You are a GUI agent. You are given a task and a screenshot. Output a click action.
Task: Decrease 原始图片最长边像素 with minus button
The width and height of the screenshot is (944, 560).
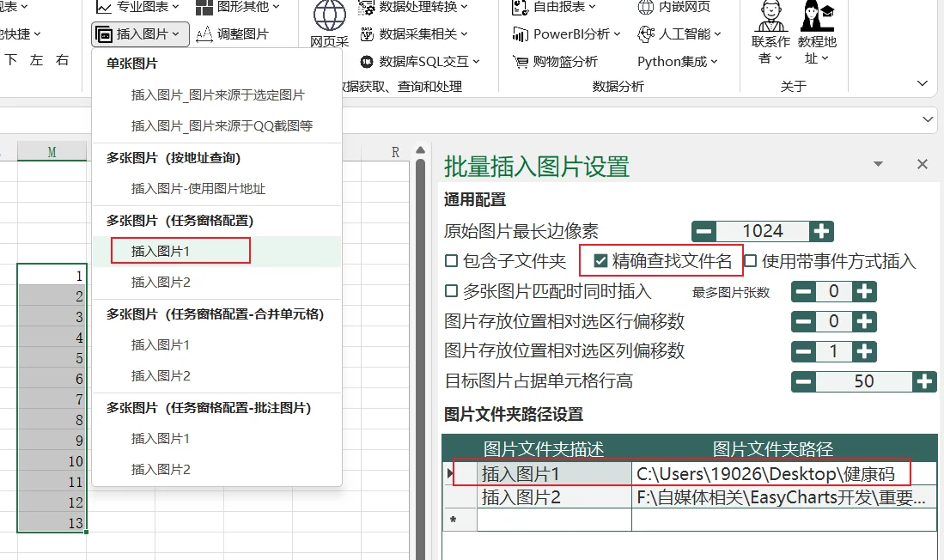click(703, 231)
